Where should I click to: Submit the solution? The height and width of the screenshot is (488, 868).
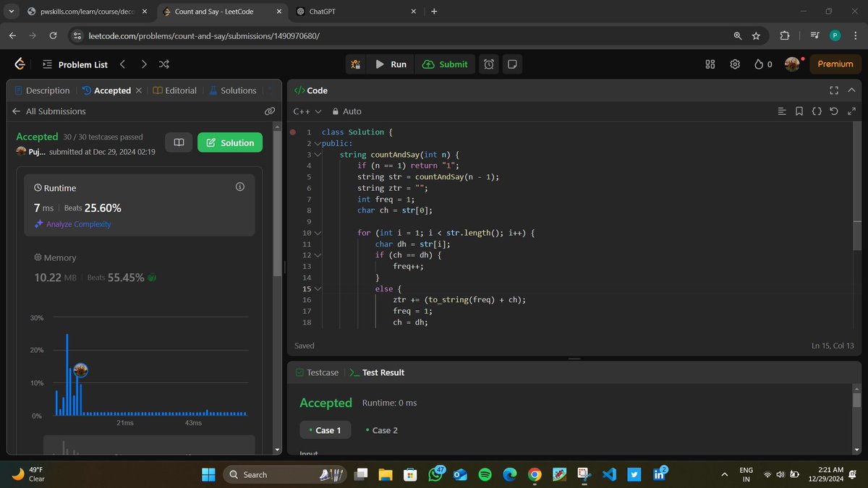(445, 64)
